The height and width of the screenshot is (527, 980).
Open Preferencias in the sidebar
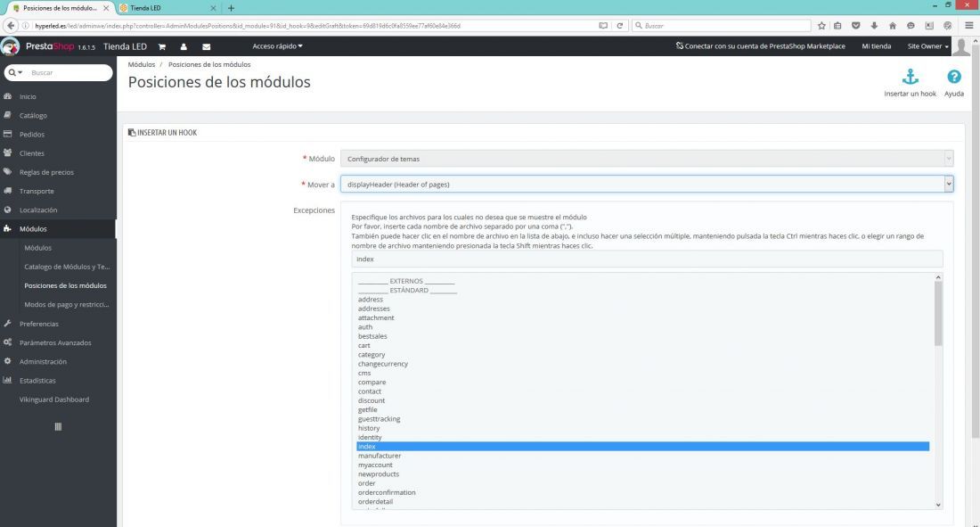[x=38, y=325]
